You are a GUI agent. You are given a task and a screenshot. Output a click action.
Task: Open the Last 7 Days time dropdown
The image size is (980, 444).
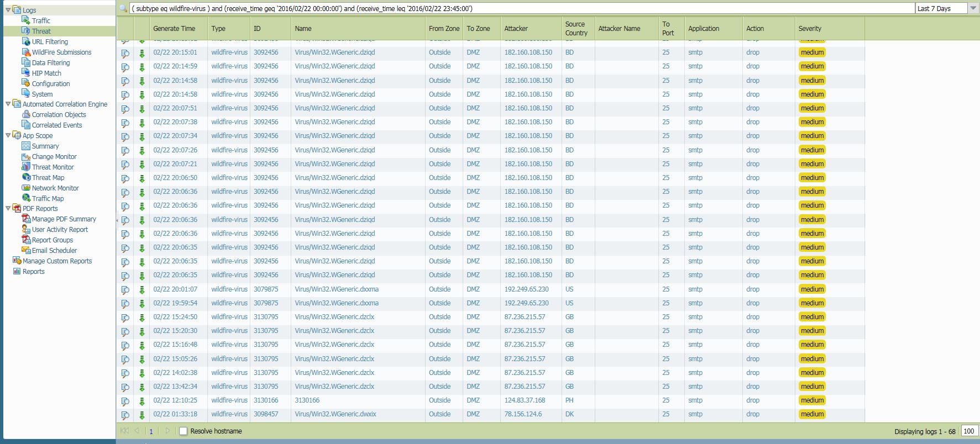point(973,8)
